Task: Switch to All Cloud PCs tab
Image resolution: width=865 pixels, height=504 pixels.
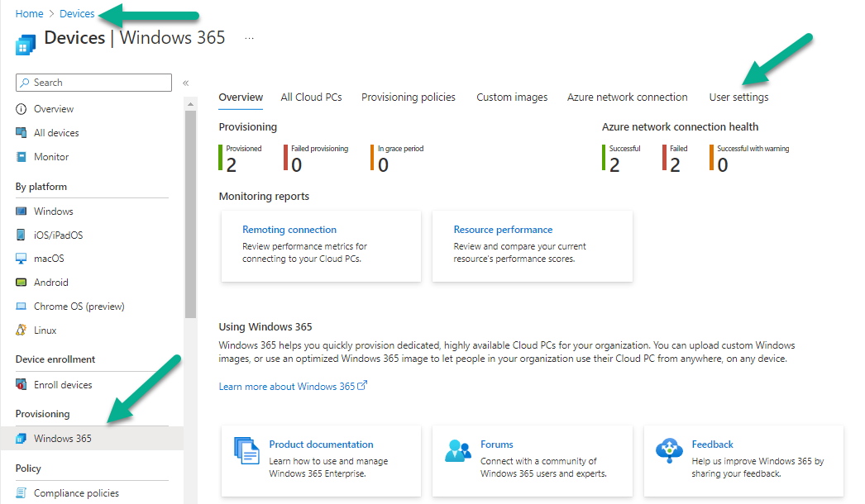Action: pyautogui.click(x=311, y=97)
